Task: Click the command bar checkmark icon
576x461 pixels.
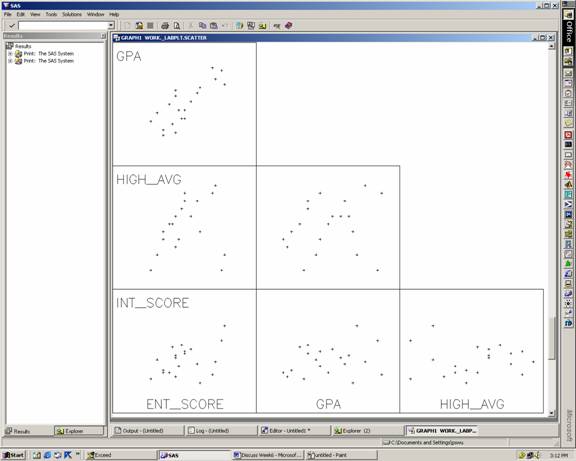Action: 12,25
